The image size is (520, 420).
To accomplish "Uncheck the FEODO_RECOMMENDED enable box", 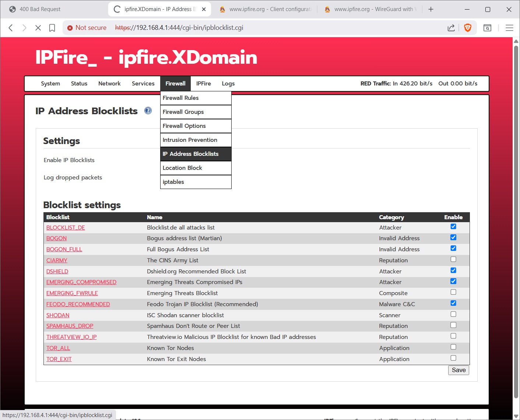I will [453, 303].
